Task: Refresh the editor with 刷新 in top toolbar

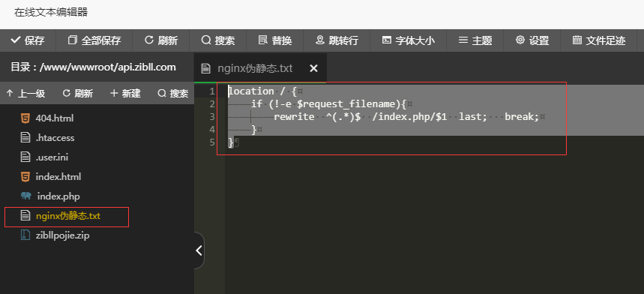Action: tap(161, 40)
